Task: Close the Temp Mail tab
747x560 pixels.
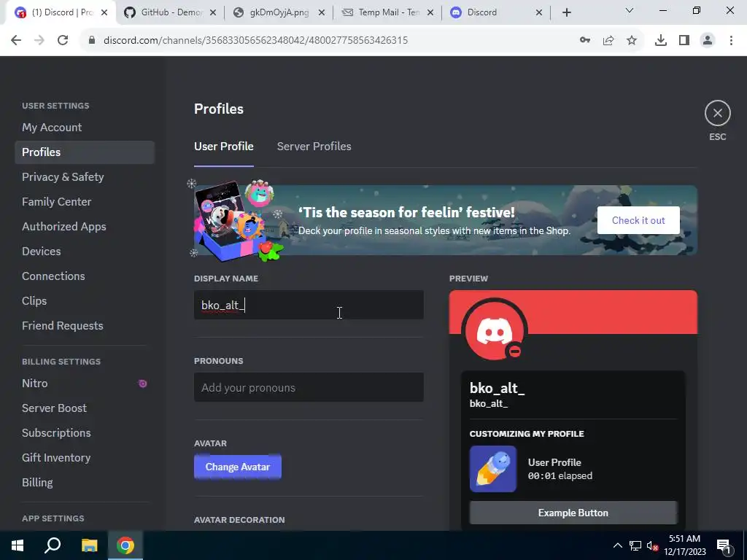Action: (x=430, y=12)
